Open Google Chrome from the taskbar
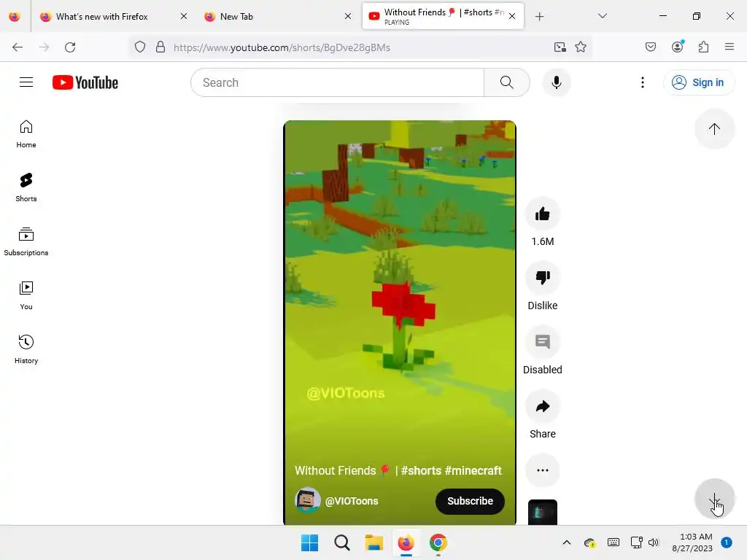Viewport: 747px width, 560px height. coord(438,542)
